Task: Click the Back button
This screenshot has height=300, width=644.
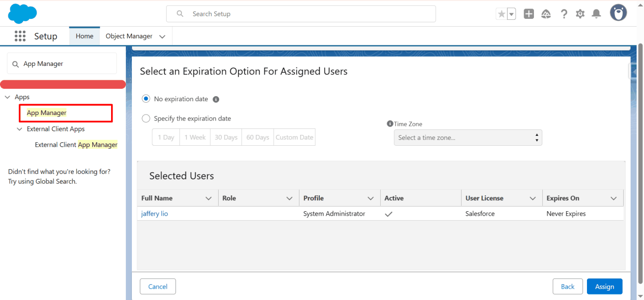Action: tap(568, 287)
